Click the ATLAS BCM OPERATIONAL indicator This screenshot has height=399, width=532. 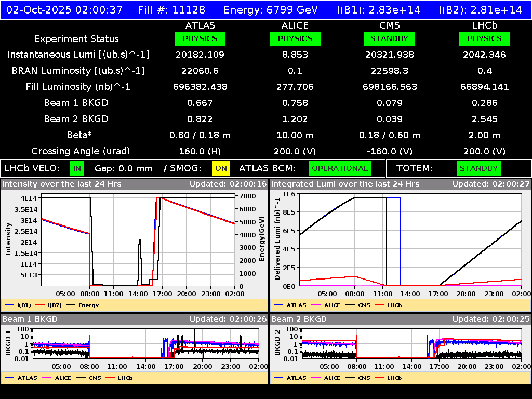(x=340, y=168)
